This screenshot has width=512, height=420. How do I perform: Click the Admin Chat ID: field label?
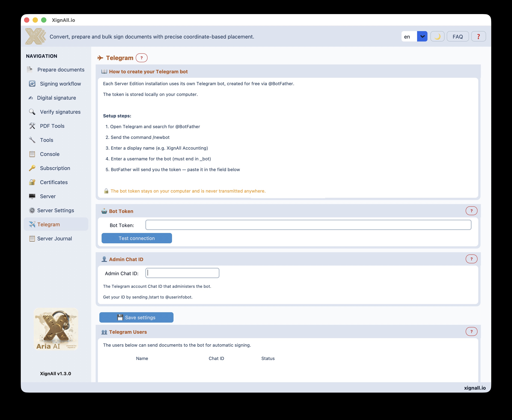point(122,273)
